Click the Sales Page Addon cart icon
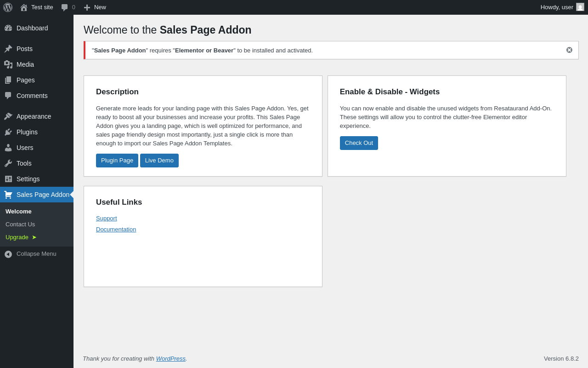The image size is (588, 368). [8, 195]
